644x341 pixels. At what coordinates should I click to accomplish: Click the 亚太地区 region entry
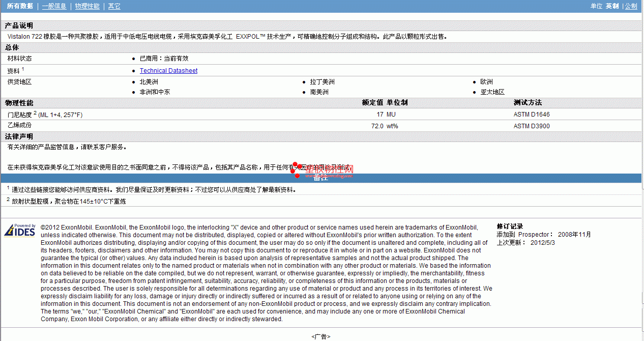pos(492,92)
